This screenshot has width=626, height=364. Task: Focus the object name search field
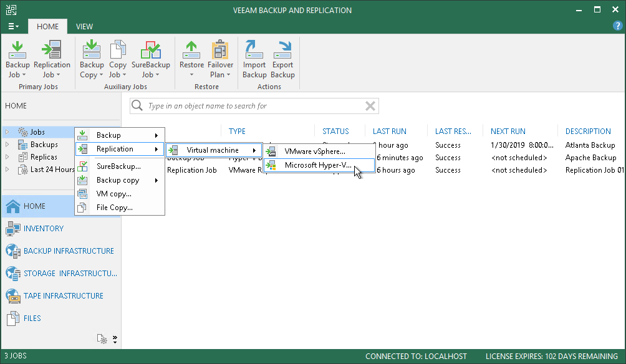tap(255, 106)
